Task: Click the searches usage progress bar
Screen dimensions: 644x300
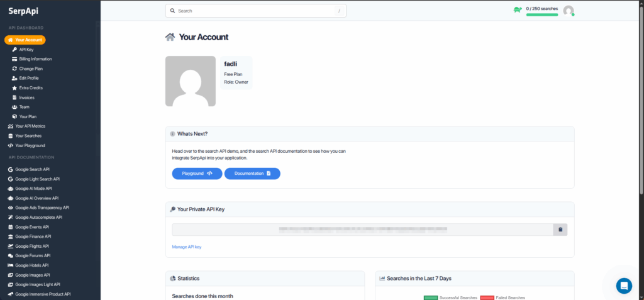Action: point(541,14)
